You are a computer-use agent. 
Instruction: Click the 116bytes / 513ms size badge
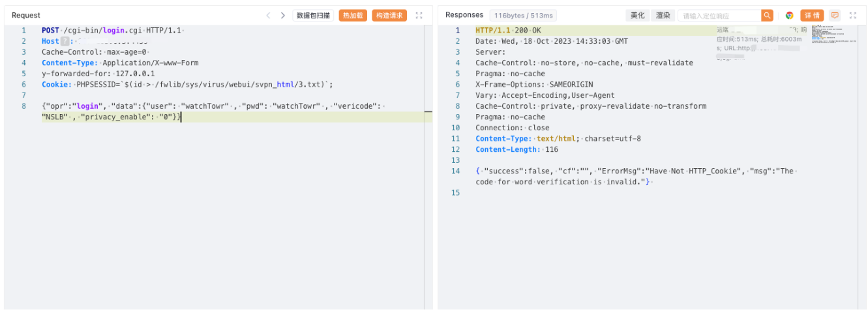(x=523, y=16)
